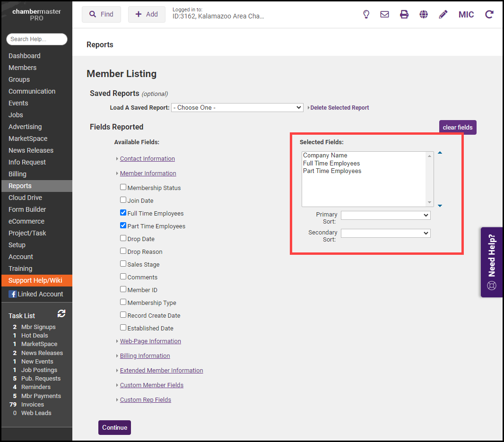Refresh the Task List with sync icon
Image resolution: width=504 pixels, height=442 pixels.
pyautogui.click(x=61, y=313)
